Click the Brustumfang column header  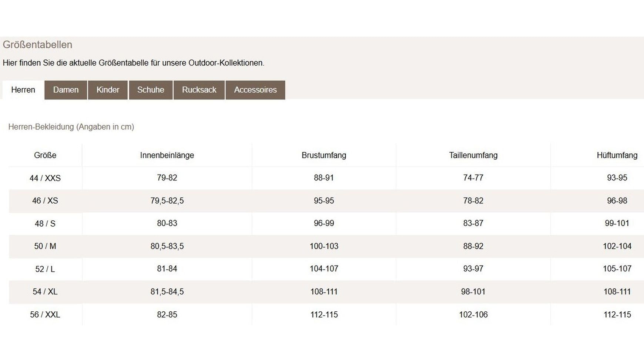324,155
